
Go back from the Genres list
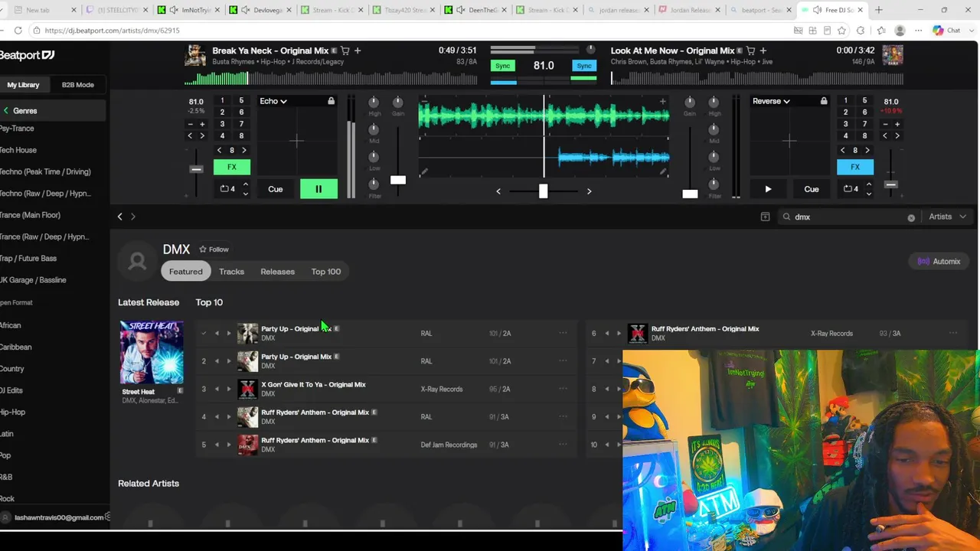tap(6, 111)
